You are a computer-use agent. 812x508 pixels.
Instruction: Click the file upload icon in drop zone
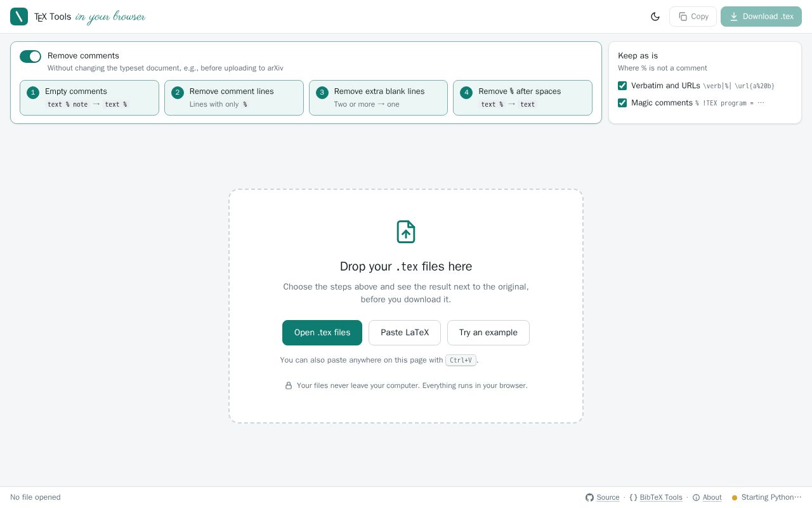click(406, 232)
